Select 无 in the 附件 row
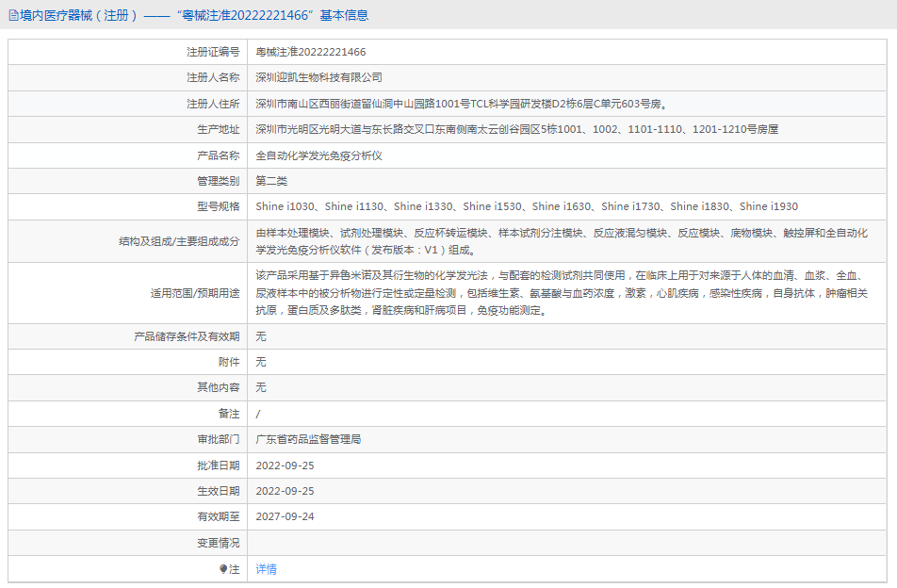This screenshot has height=588, width=897. pyautogui.click(x=261, y=362)
